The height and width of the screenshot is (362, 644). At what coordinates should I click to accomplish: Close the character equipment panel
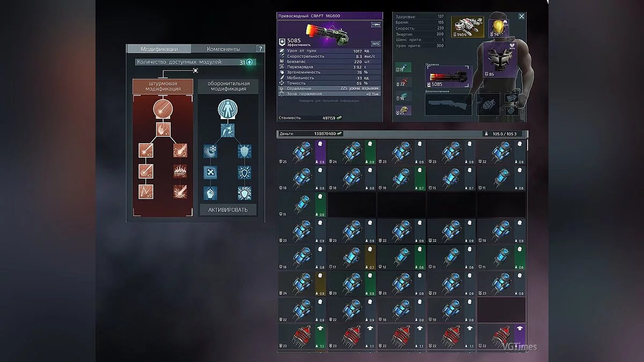[521, 17]
